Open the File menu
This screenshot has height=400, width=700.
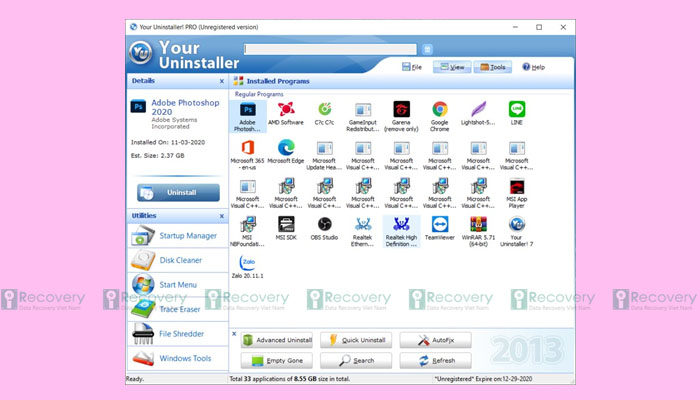pyautogui.click(x=412, y=67)
